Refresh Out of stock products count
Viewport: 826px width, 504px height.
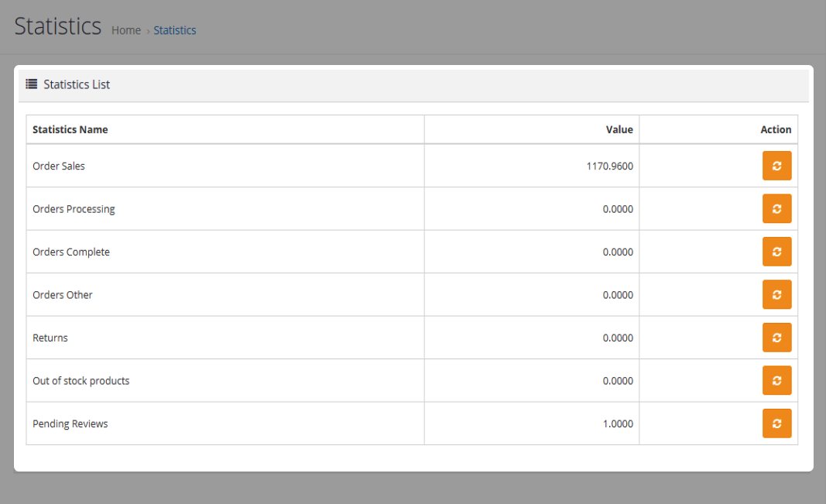coord(776,380)
